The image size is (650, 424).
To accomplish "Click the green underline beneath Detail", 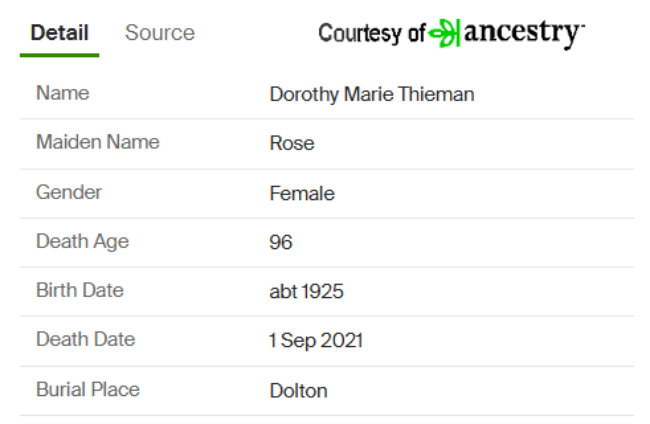I will (x=59, y=55).
